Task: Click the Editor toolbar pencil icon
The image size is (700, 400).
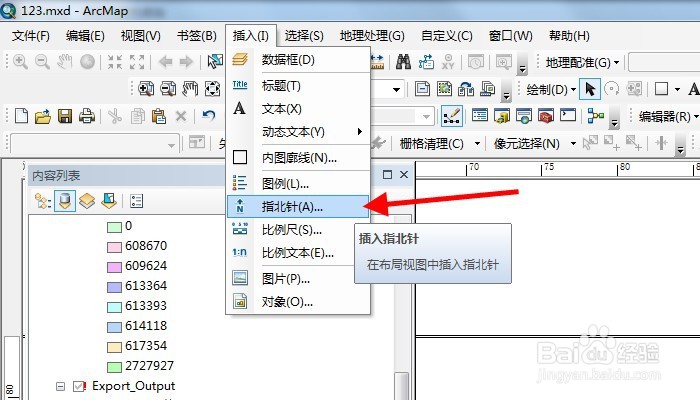Action: click(x=451, y=117)
